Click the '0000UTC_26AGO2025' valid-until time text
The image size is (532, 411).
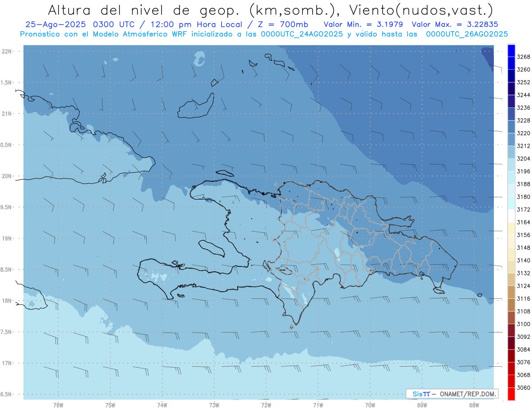(467, 34)
